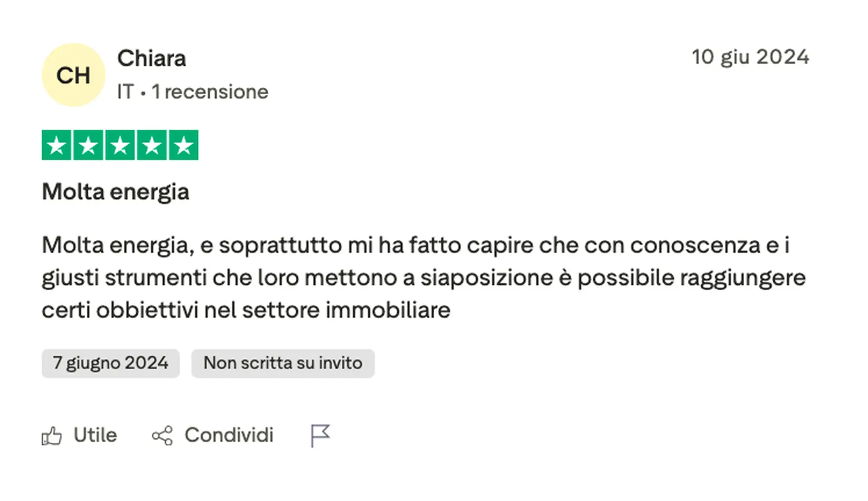868x501 pixels.
Task: Mark review as useful via Utile label
Action: 95,435
